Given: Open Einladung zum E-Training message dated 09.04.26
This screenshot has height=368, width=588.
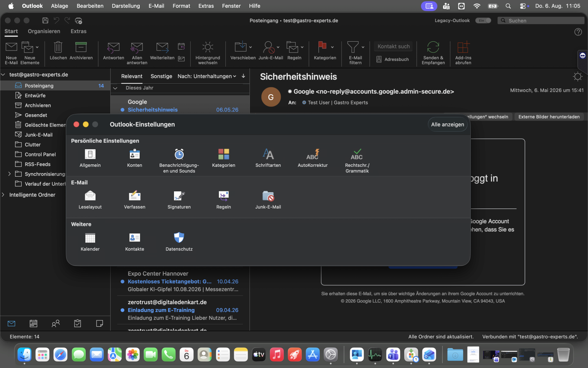Looking at the screenshot, I should [x=180, y=310].
